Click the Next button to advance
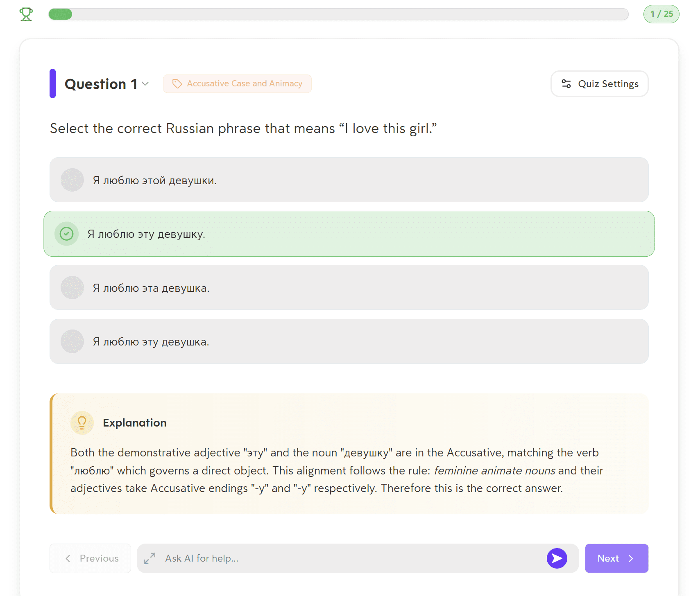This screenshot has width=700, height=596. pos(616,558)
